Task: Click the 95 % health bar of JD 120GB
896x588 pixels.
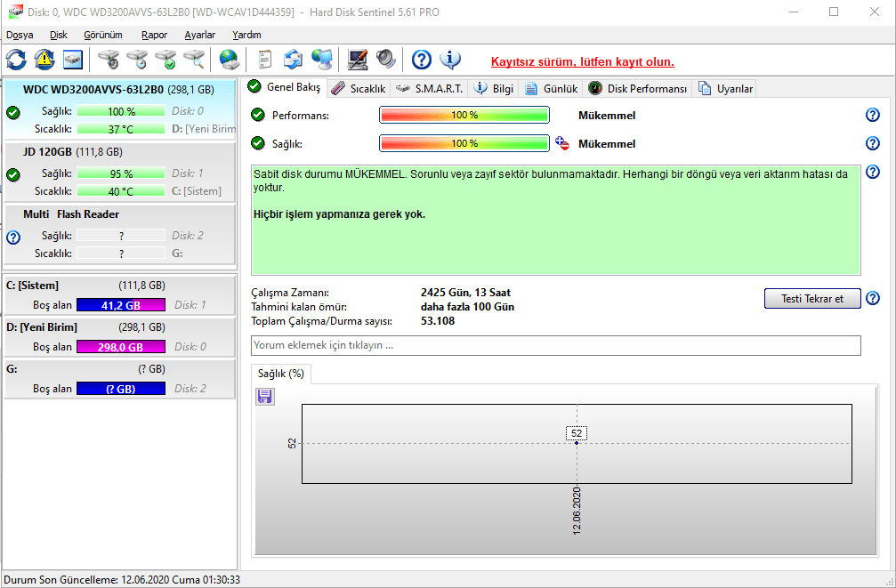Action: (121, 173)
